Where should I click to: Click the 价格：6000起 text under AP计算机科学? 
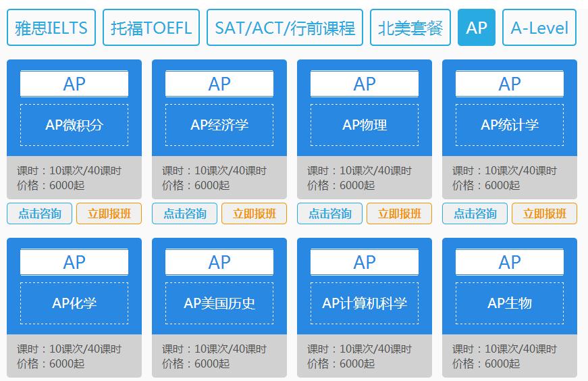(x=341, y=363)
